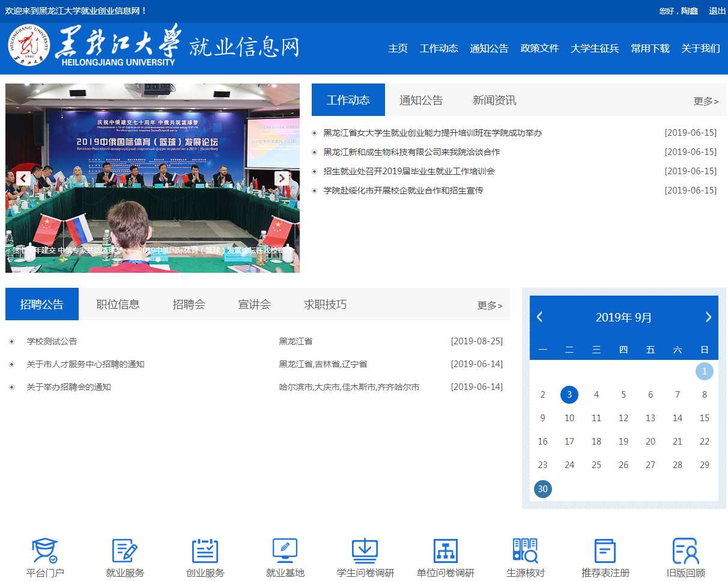Click the 退出 logout link
The image size is (728, 581).
tap(717, 11)
